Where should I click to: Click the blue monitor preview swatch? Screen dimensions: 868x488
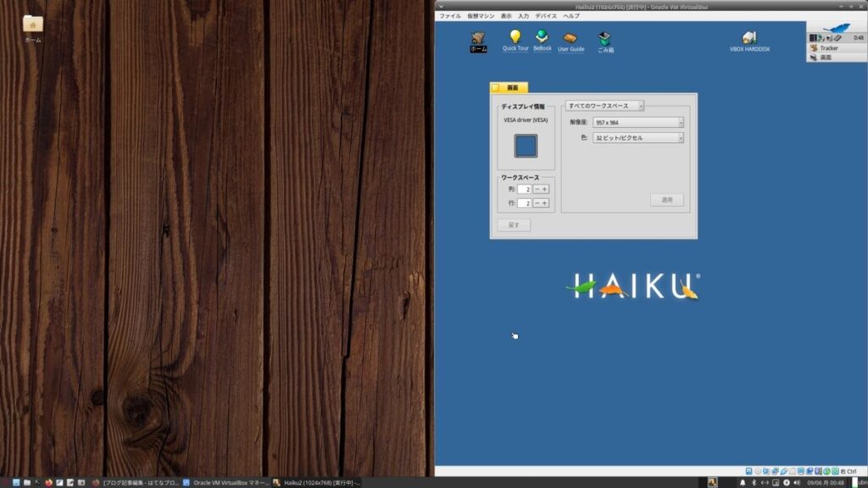pyautogui.click(x=526, y=146)
